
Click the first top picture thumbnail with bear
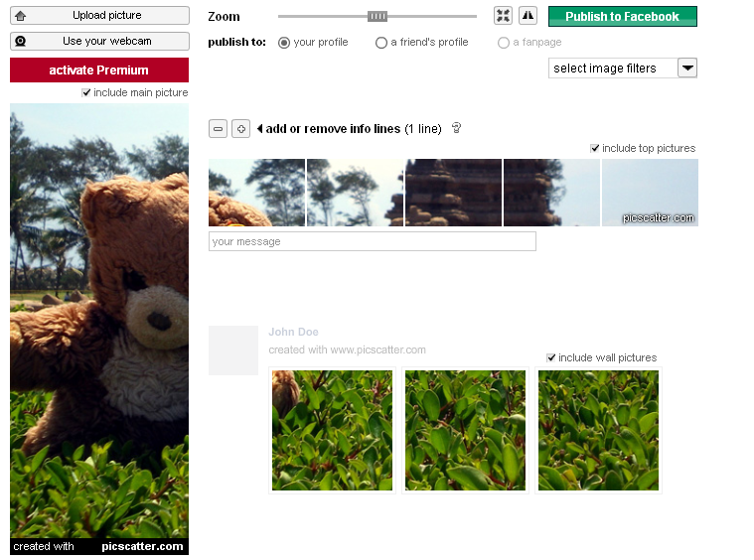tap(256, 193)
